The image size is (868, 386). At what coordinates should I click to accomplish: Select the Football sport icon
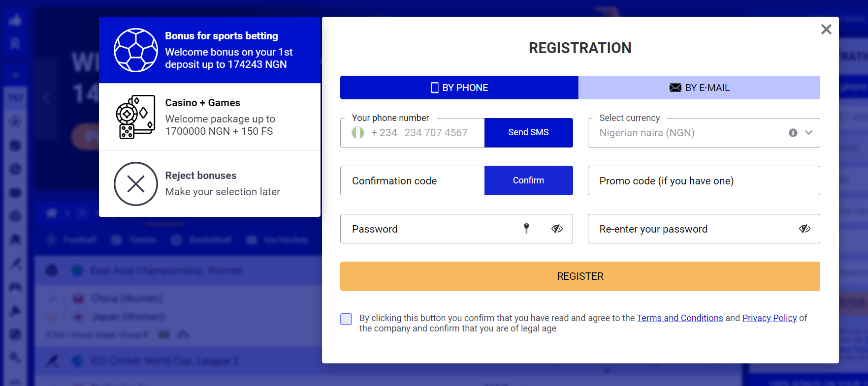51,240
